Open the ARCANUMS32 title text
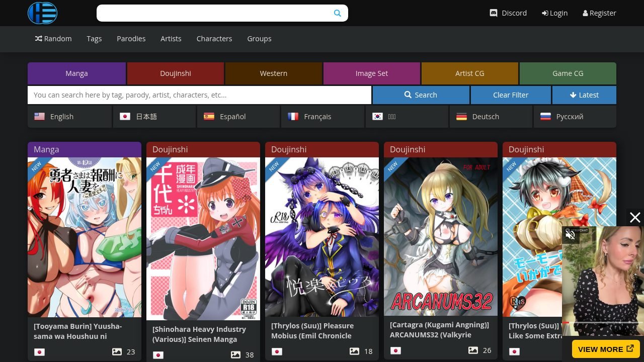 coord(439,330)
